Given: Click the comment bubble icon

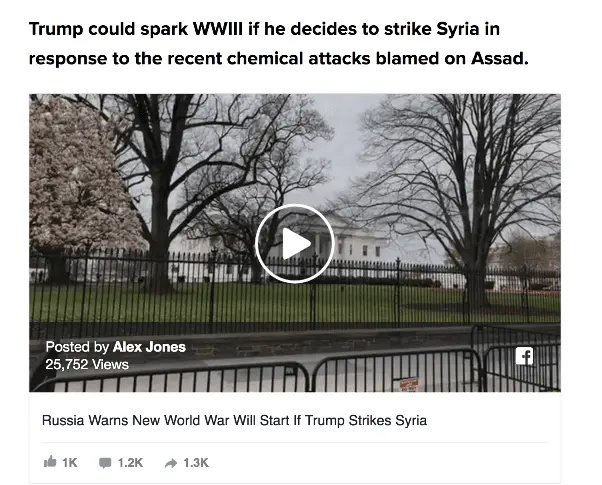Looking at the screenshot, I should 105,463.
